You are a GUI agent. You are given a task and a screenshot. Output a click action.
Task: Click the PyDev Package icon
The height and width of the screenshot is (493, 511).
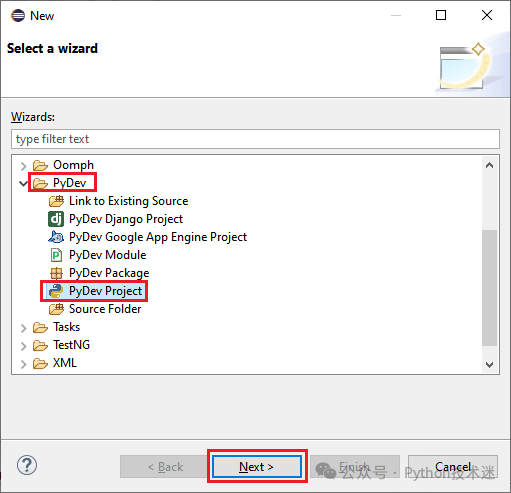56,273
